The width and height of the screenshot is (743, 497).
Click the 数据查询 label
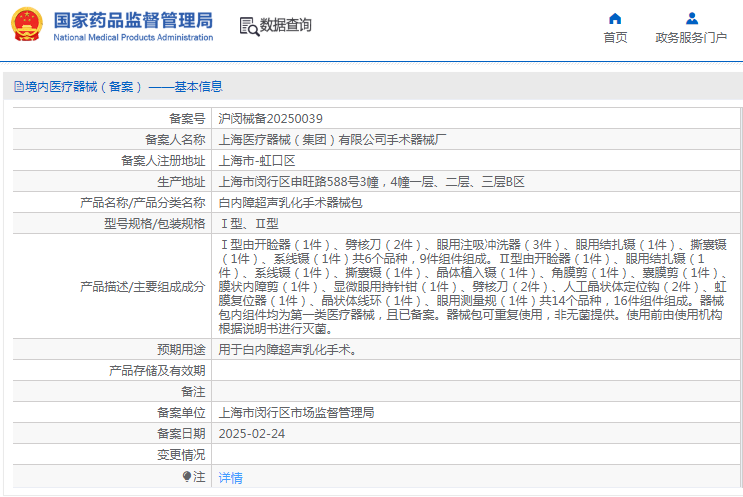(286, 25)
